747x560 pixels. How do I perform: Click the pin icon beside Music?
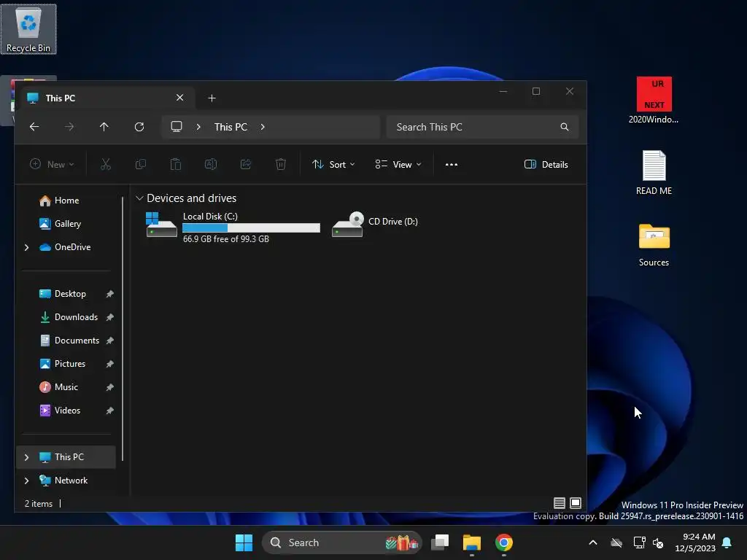[109, 387]
